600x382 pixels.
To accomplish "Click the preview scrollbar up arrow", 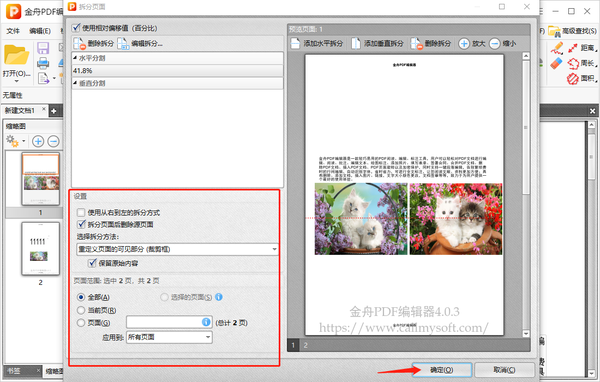I will coord(526,56).
